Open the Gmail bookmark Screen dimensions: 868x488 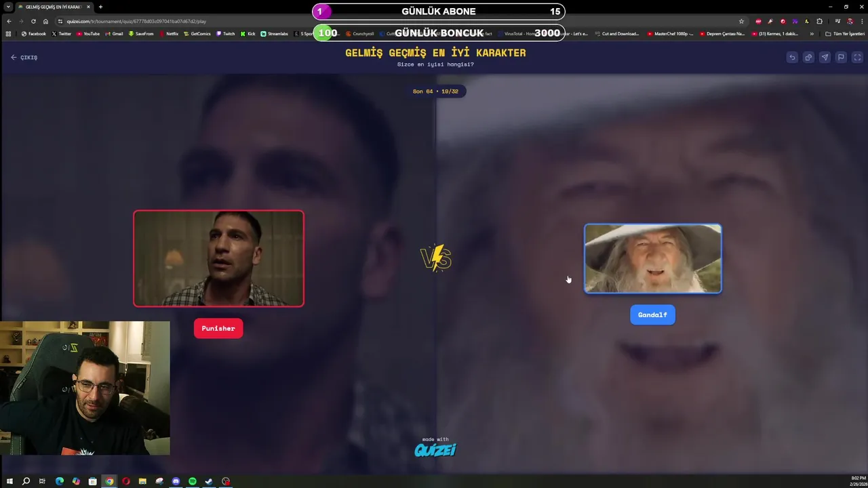114,34
